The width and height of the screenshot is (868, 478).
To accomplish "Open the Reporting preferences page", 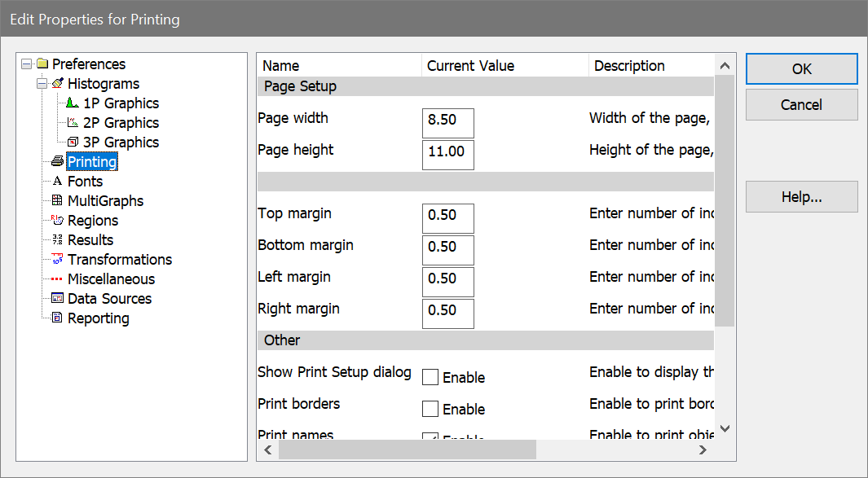I will click(x=98, y=318).
